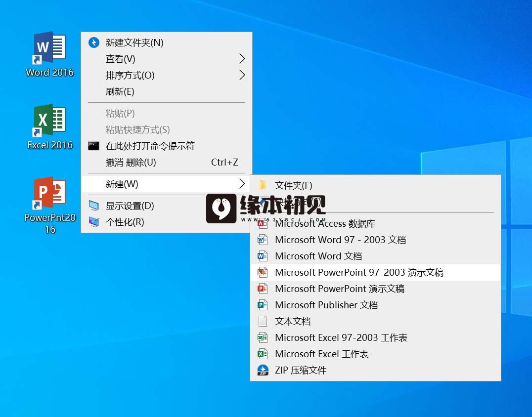Click the disabled 粘贴(P) entry
The width and height of the screenshot is (532, 417).
click(167, 113)
